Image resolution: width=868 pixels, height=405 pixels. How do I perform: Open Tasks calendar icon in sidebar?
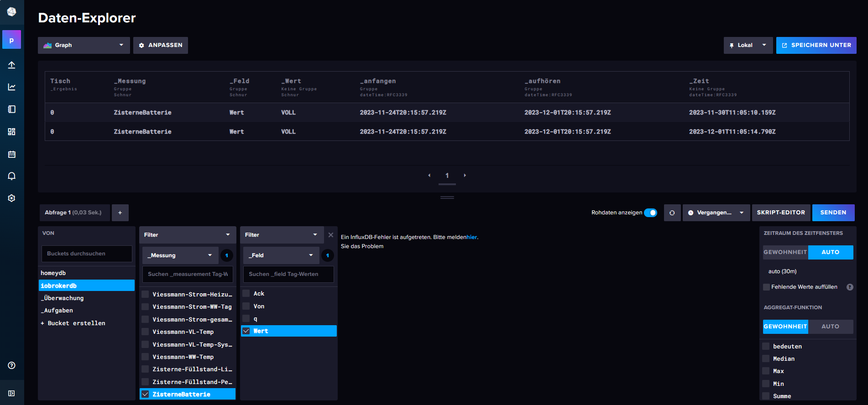click(12, 154)
